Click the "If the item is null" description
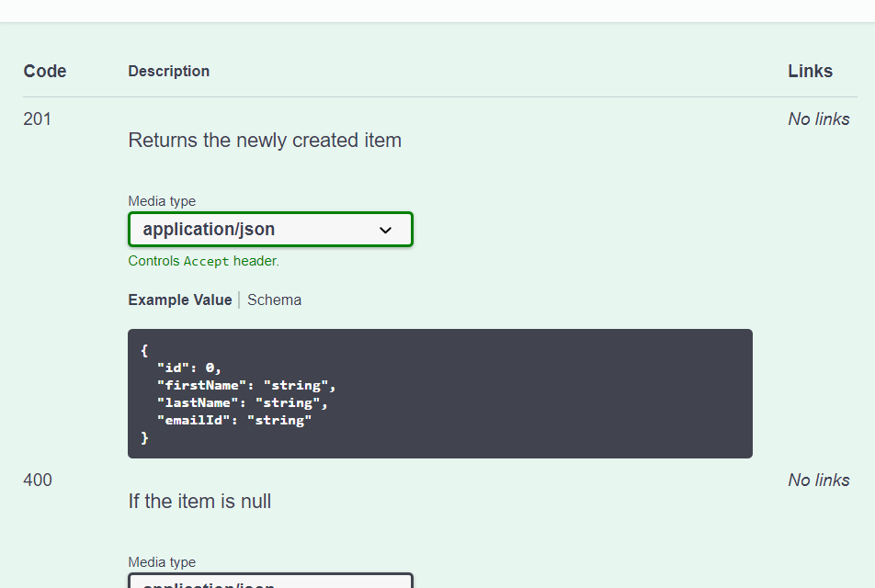Viewport: 875px width, 588px height. pyautogui.click(x=199, y=502)
